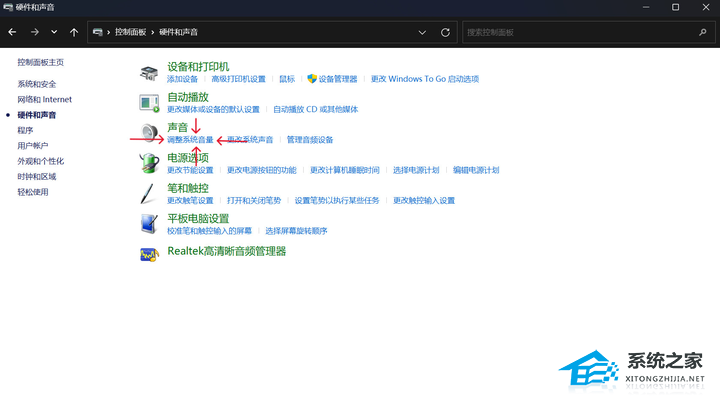Go back with the Back arrow
Viewport: 720px width, 397px height.
pos(12,32)
